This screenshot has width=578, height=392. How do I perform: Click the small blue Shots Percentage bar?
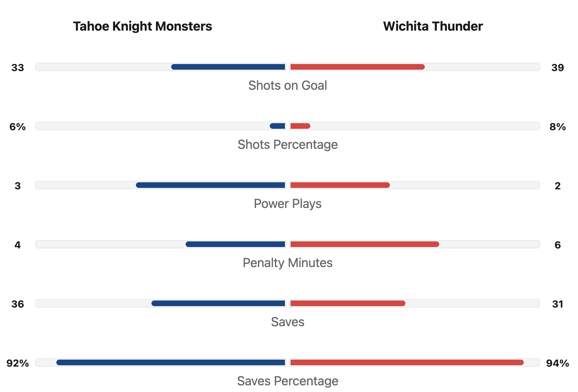(278, 126)
